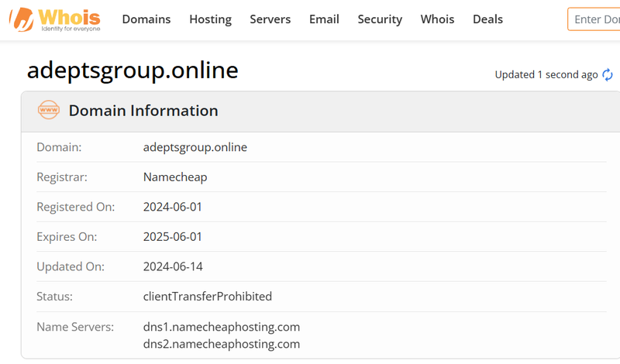This screenshot has height=364, width=620.
Task: Click the 'Registrar:' label
Action: (x=62, y=177)
